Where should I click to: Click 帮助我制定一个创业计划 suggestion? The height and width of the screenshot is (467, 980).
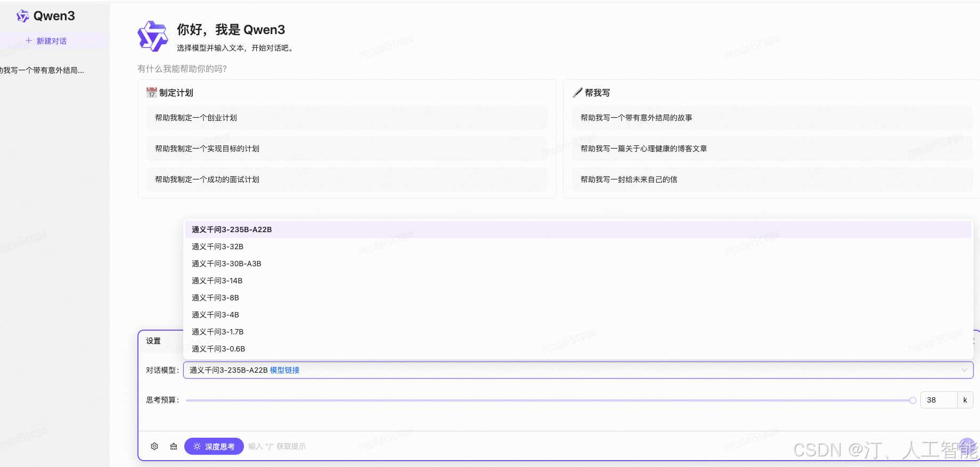click(196, 118)
